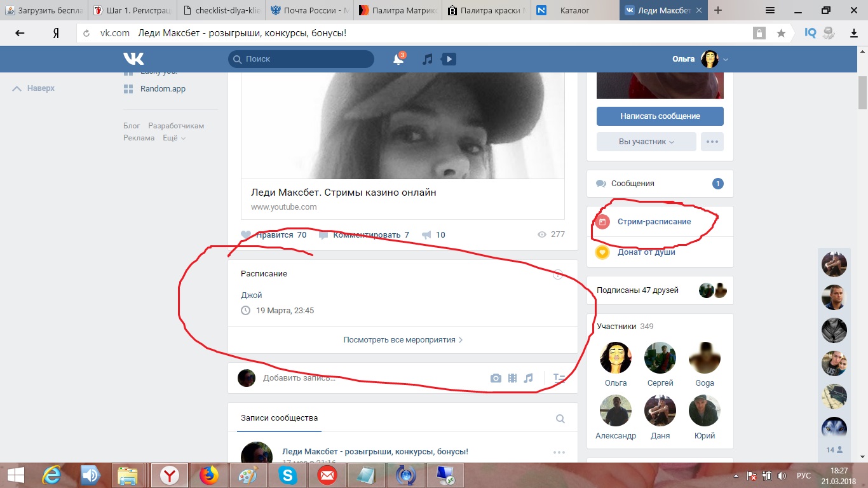Viewport: 868px width, 488px height.
Task: Open the Участники members list
Action: (x=625, y=327)
